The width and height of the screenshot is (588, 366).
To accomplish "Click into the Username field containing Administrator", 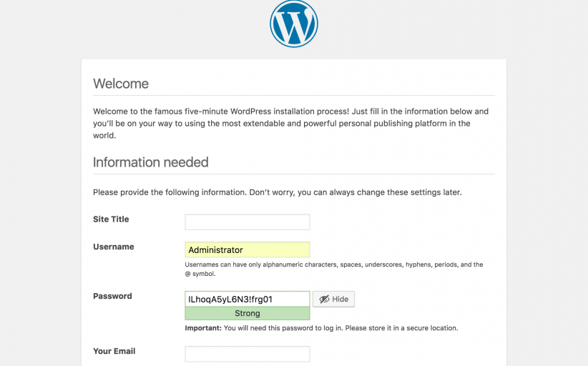I will pyautogui.click(x=247, y=249).
